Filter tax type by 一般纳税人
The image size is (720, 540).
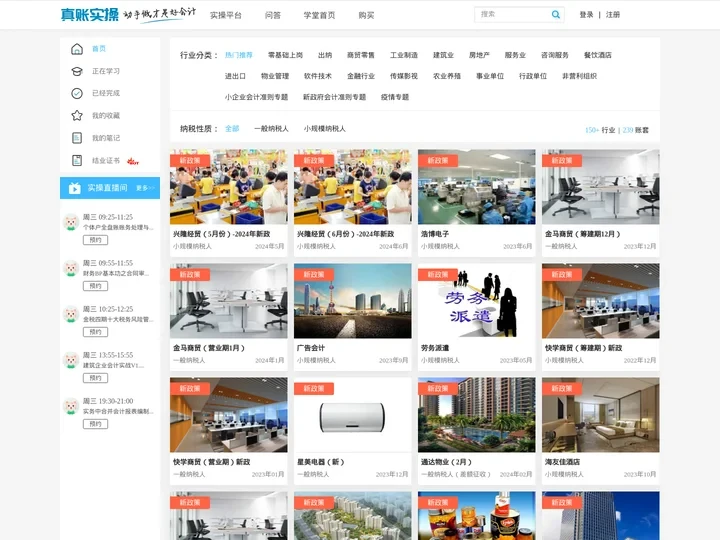(x=271, y=129)
